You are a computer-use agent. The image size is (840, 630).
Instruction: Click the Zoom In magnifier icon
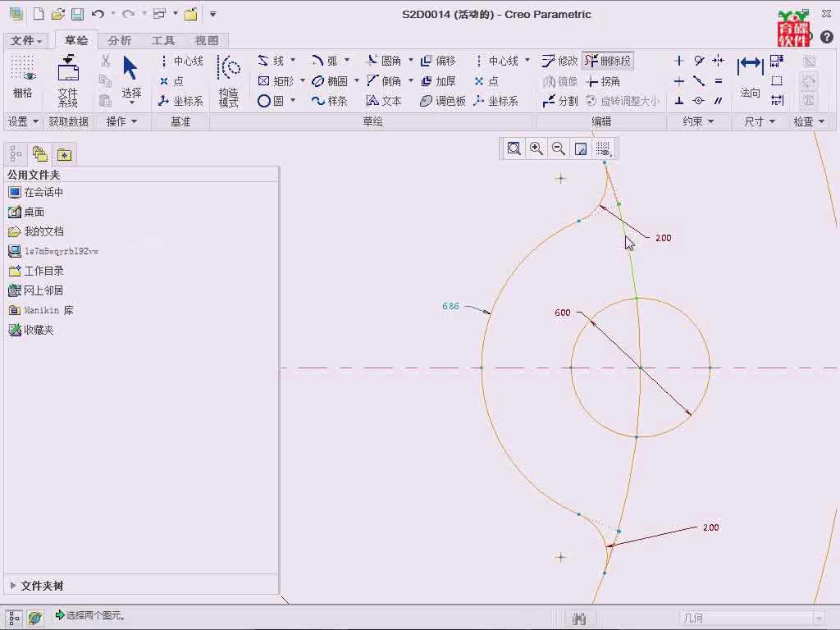[x=536, y=148]
